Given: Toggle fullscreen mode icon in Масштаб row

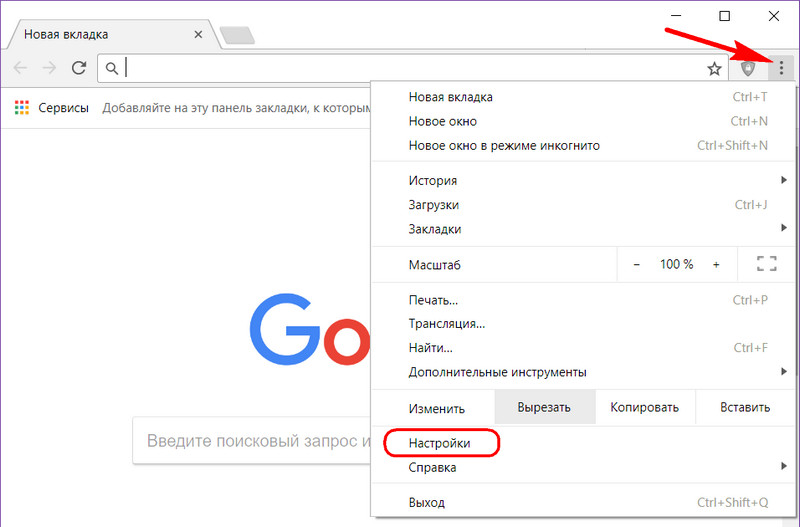Looking at the screenshot, I should pyautogui.click(x=766, y=264).
